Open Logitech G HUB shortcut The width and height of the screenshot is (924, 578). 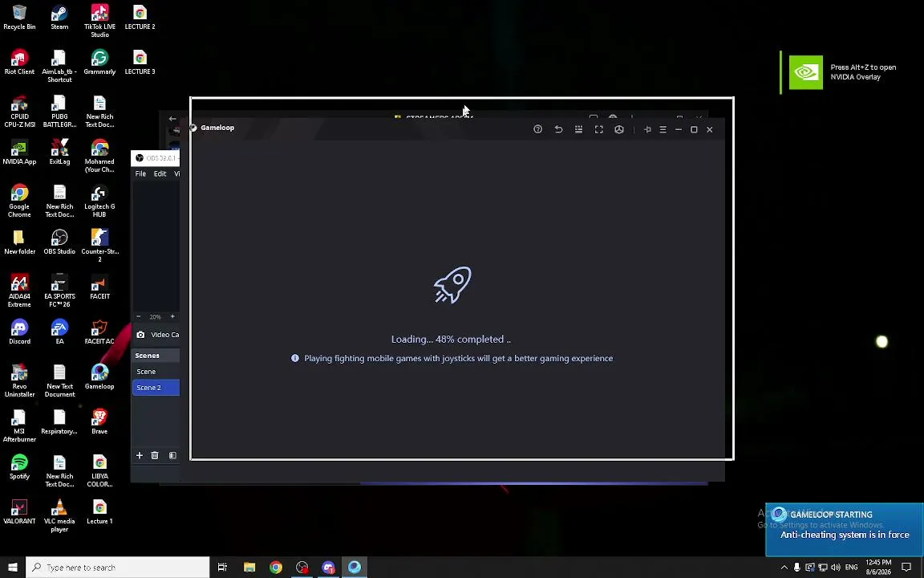tap(99, 201)
